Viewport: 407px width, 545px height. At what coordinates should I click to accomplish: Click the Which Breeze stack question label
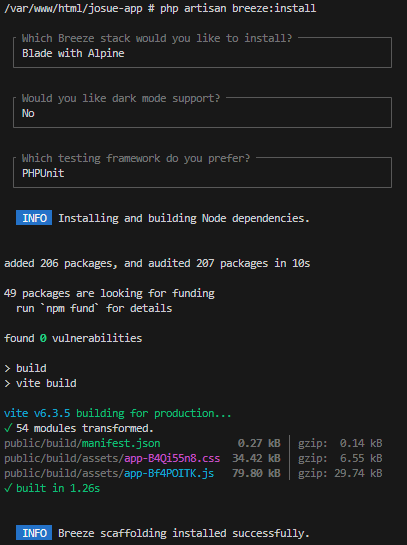click(x=157, y=38)
